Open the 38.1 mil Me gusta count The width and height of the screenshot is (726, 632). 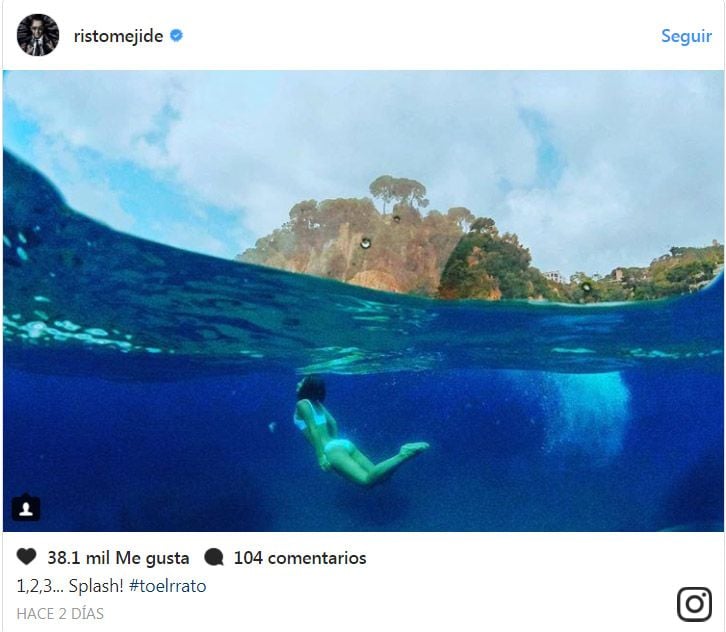point(119,558)
